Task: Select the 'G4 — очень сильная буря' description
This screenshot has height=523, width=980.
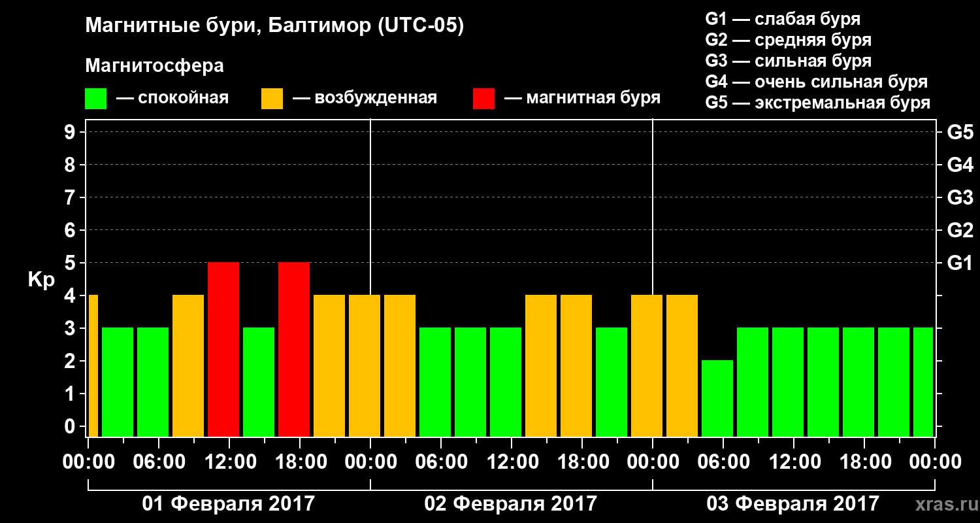Action: [x=817, y=82]
